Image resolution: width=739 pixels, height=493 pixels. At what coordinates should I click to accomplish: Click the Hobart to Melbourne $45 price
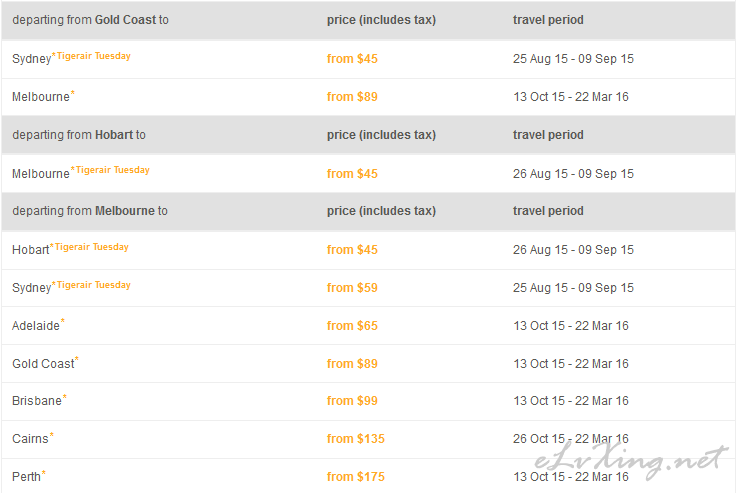point(352,174)
